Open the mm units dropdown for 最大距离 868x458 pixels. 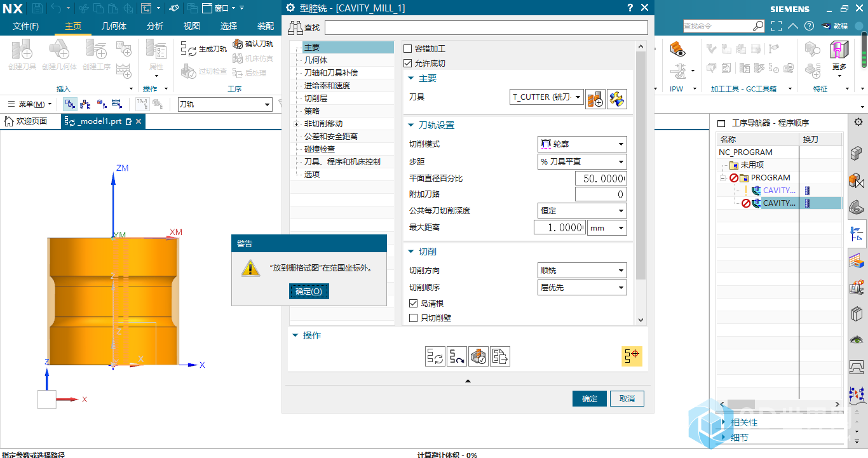tap(607, 227)
